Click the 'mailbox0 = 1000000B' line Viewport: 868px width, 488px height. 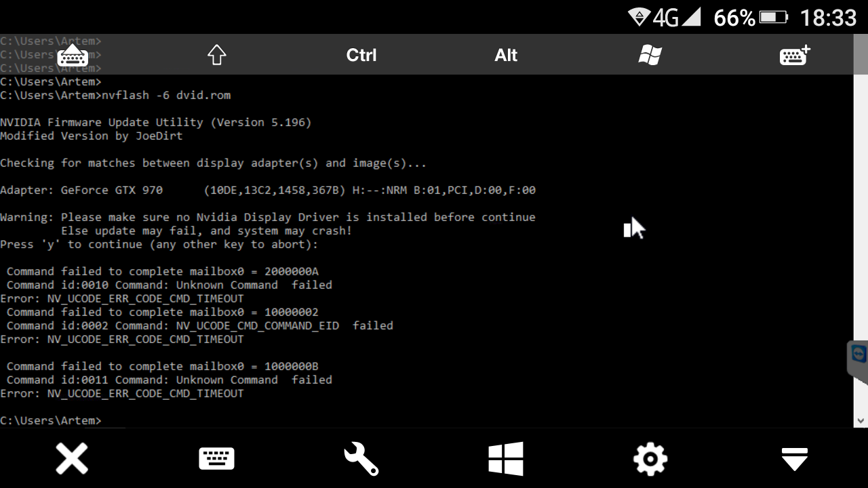[163, 367]
